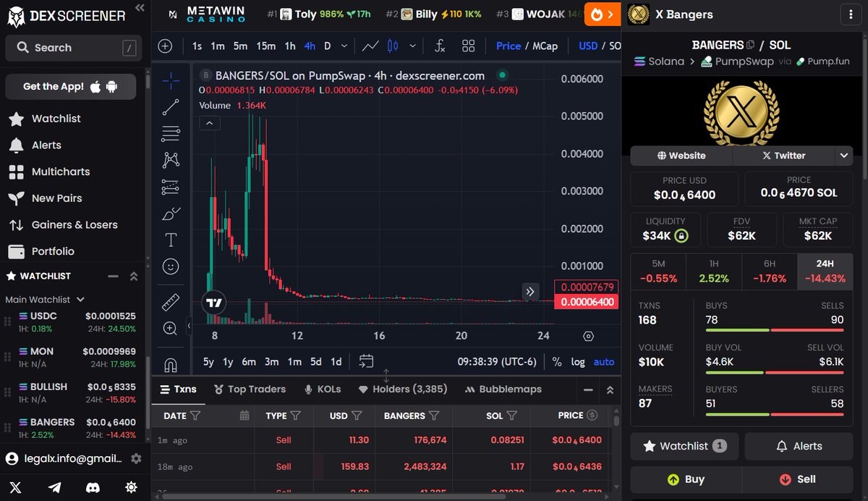Select the brush drawing tool

[171, 214]
